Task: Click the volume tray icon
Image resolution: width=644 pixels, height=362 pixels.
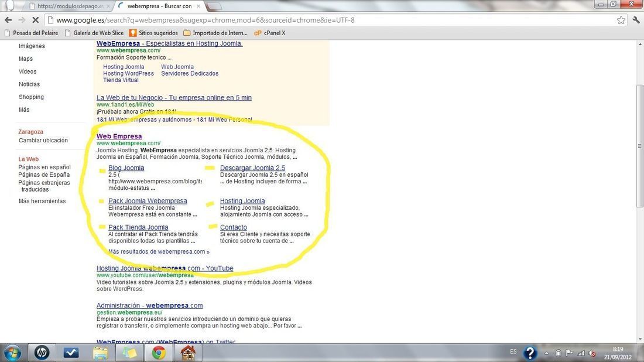Action: [x=592, y=353]
